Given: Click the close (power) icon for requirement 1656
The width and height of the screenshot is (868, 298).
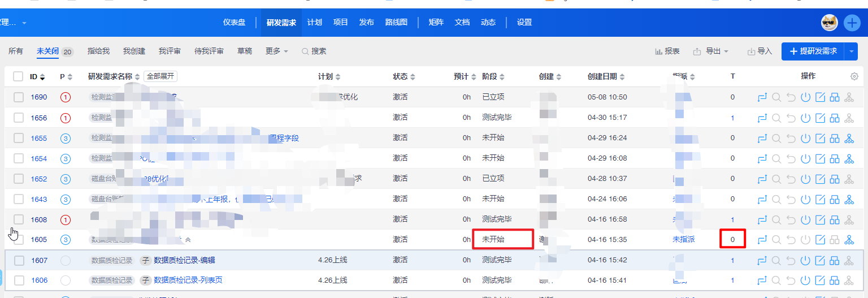Looking at the screenshot, I should [806, 118].
